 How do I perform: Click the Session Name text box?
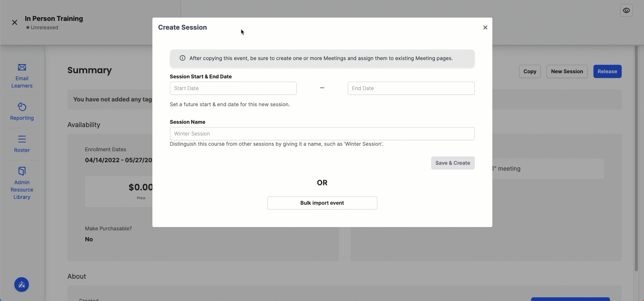point(322,134)
